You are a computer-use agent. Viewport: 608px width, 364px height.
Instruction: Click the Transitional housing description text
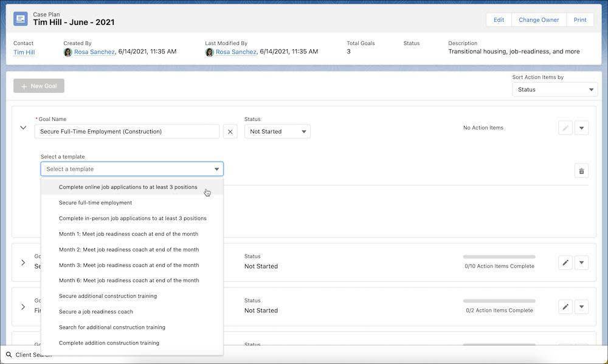514,52
